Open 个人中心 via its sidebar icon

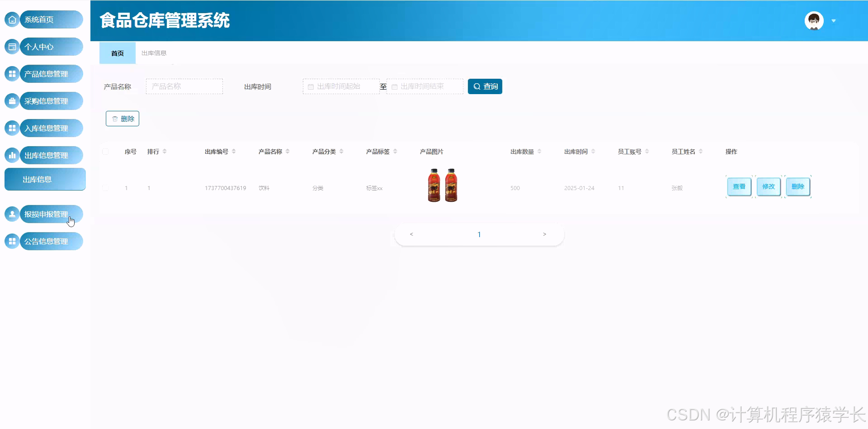pyautogui.click(x=12, y=47)
